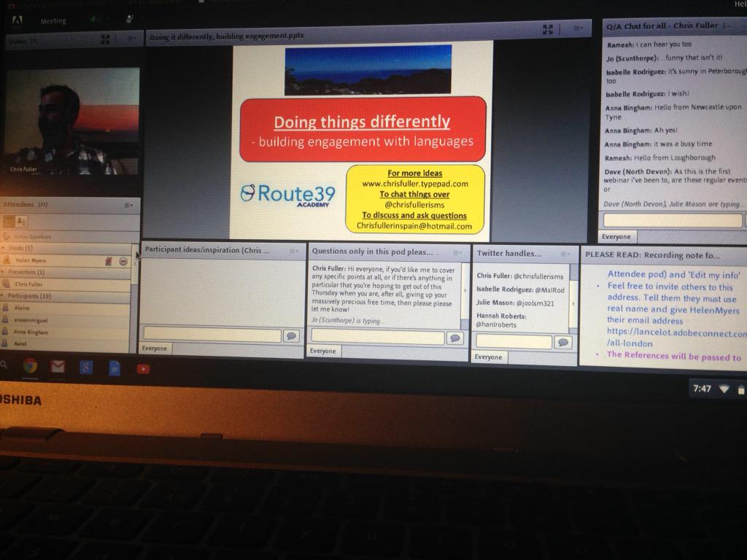Select the list view icon in the Attendees pod
The width and height of the screenshot is (747, 560).
[8, 221]
